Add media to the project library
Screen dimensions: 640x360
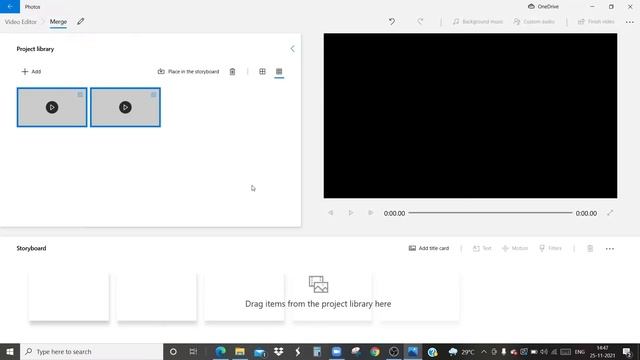point(31,71)
